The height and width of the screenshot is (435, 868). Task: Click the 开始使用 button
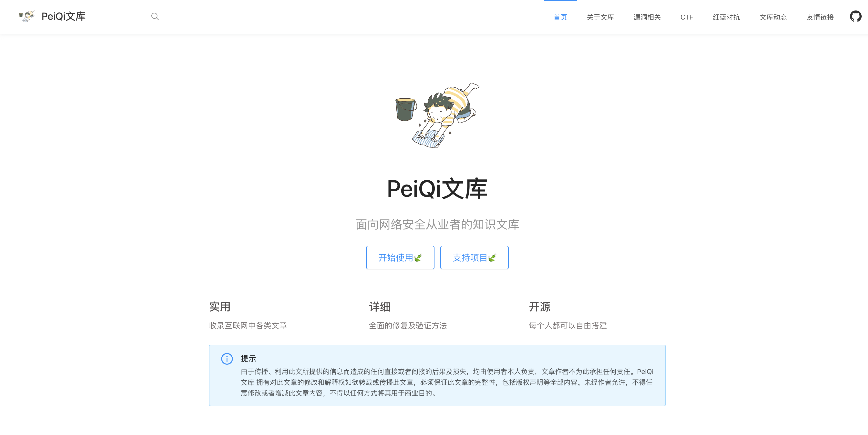click(x=400, y=258)
